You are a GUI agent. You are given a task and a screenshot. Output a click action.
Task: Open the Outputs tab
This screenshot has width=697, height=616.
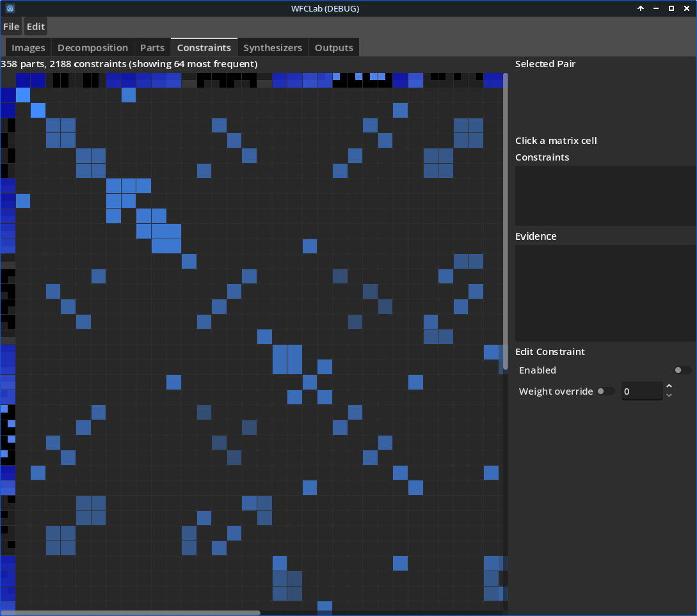point(334,47)
